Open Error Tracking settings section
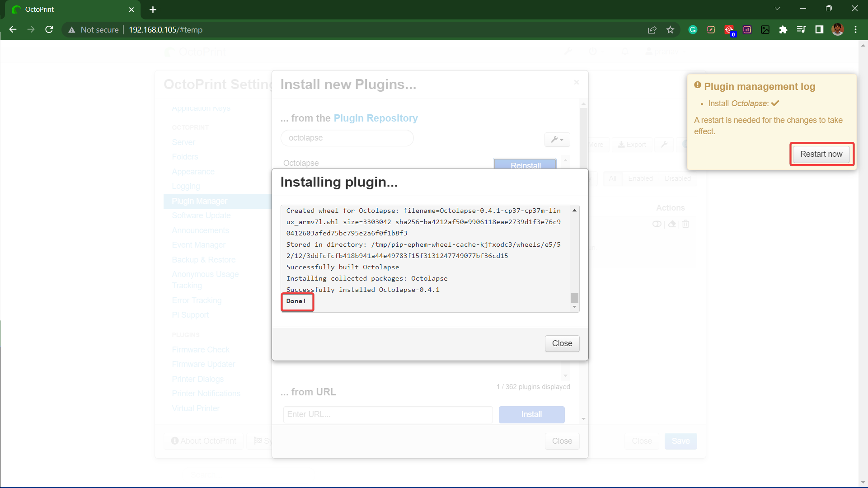Screen dimensions: 868x488 pos(197,300)
